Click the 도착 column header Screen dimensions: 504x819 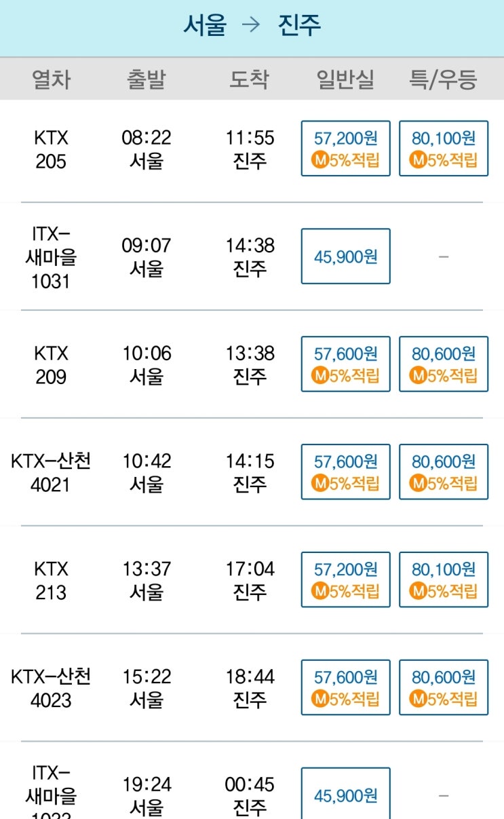250,79
